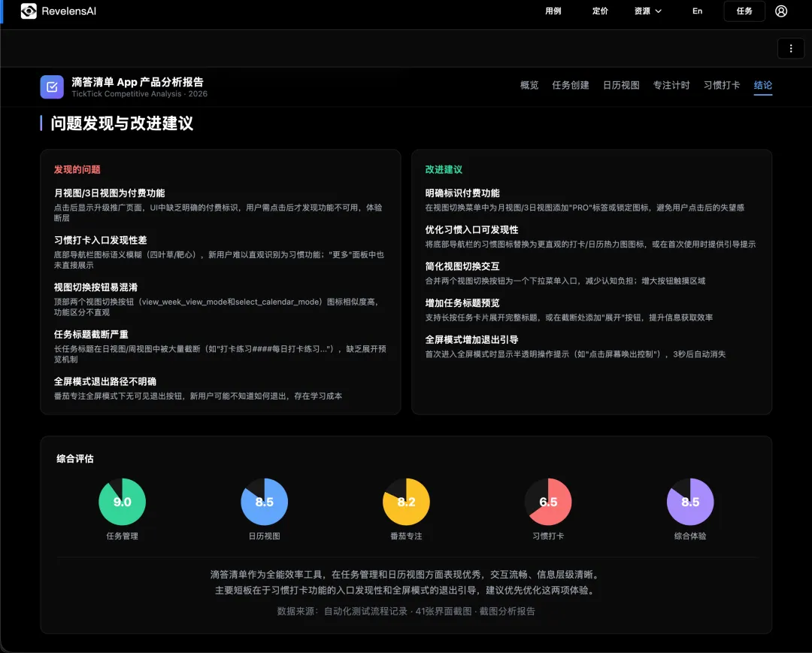Click the blue 8.5 日历视图 score chart

click(264, 502)
